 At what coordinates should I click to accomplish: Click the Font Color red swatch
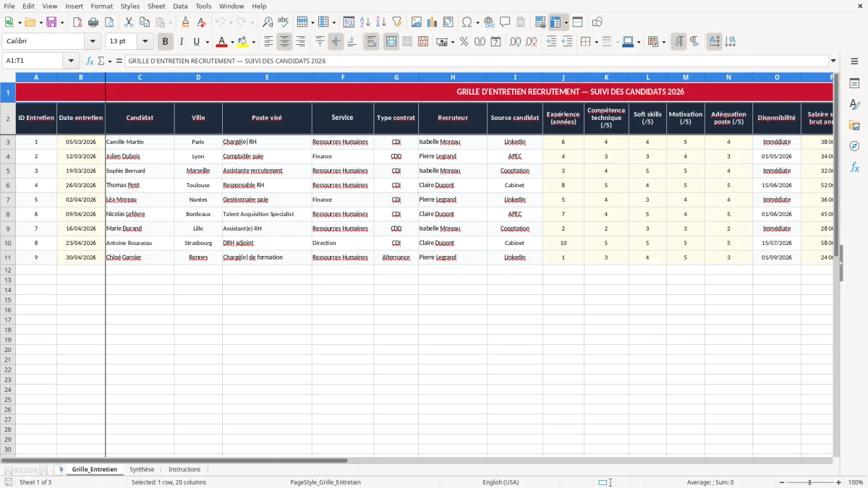221,42
